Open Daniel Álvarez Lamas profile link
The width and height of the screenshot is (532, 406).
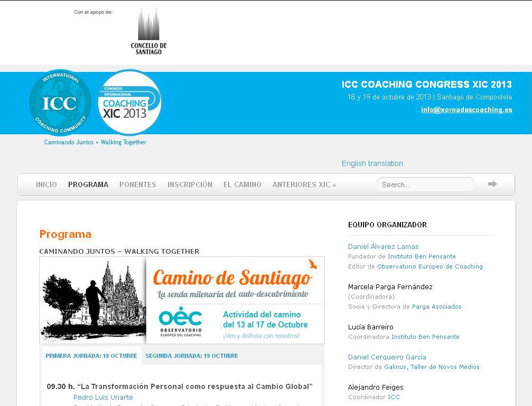tap(383, 246)
